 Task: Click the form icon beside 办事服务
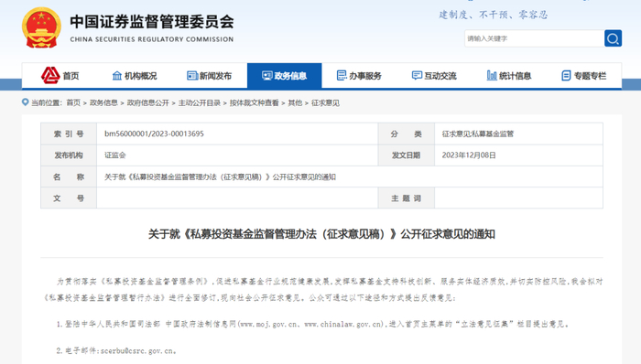[342, 76]
